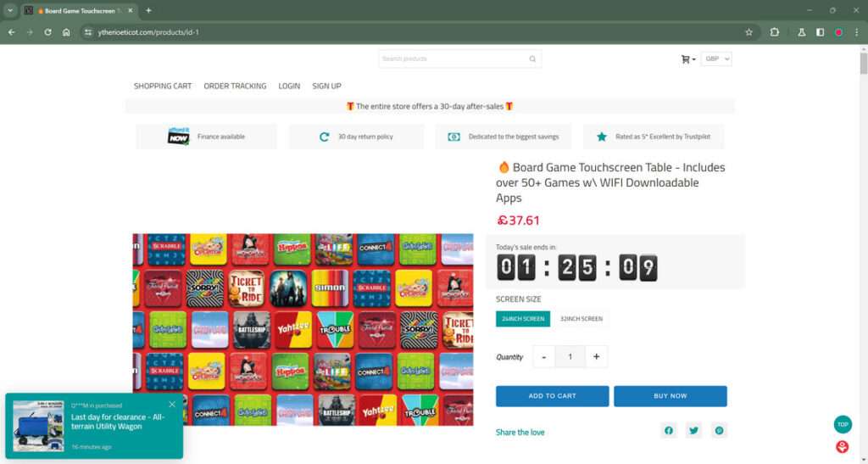868x464 pixels.
Task: Share product on Twitter
Action: pyautogui.click(x=693, y=431)
